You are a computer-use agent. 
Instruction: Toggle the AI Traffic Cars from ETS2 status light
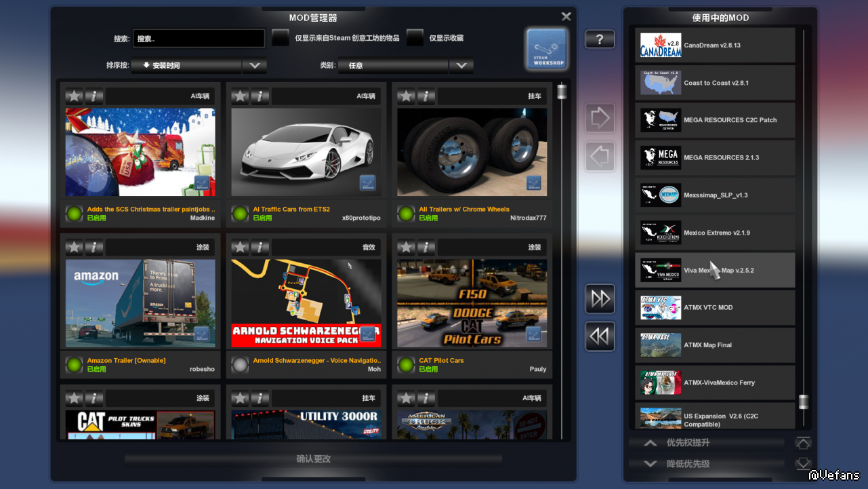click(240, 214)
